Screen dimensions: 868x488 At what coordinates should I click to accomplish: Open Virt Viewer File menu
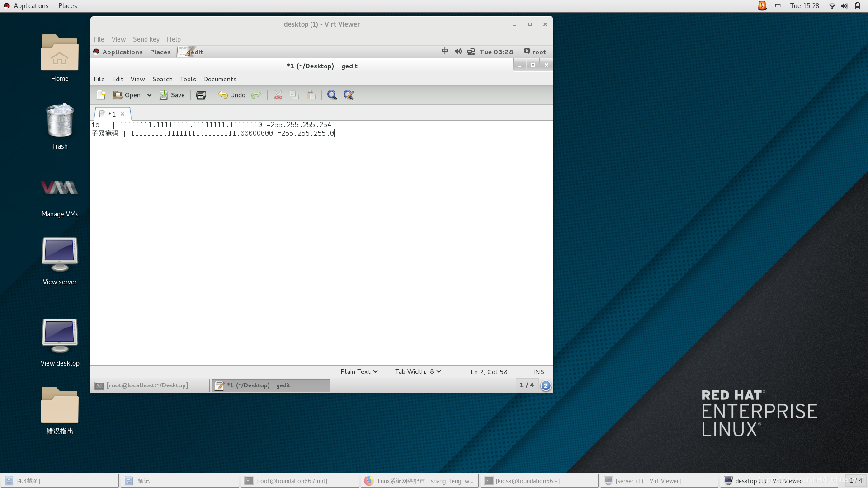pyautogui.click(x=99, y=39)
